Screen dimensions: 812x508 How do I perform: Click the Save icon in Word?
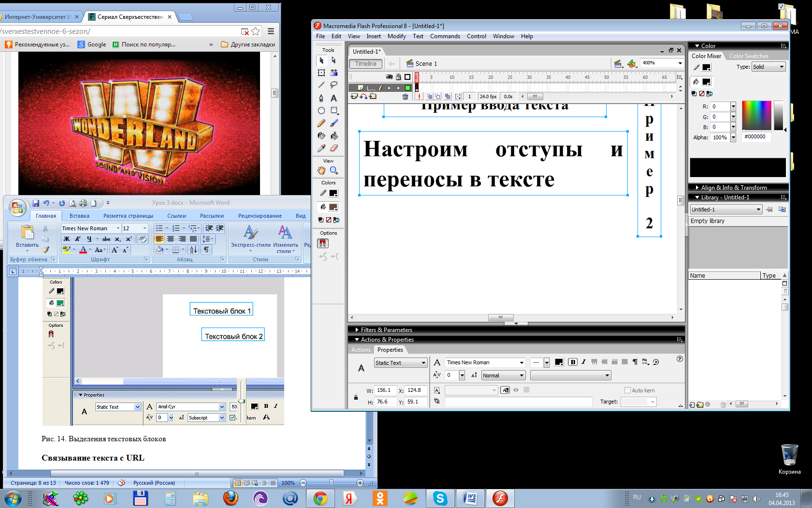tap(36, 203)
